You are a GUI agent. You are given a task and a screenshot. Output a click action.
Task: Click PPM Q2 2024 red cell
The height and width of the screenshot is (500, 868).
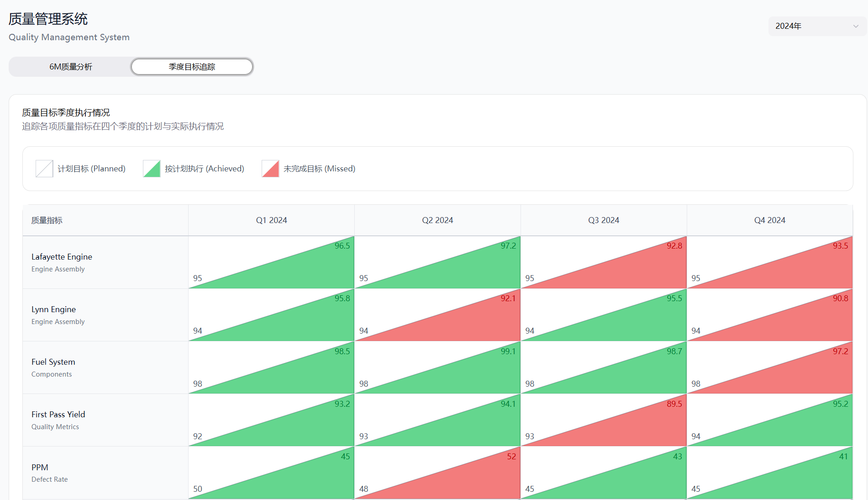437,473
